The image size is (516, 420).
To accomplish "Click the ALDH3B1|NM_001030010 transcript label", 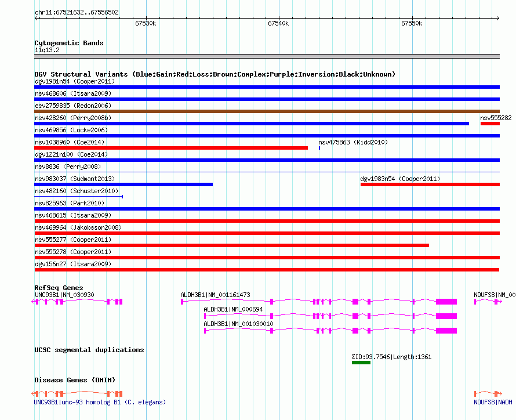I will coord(239,324).
